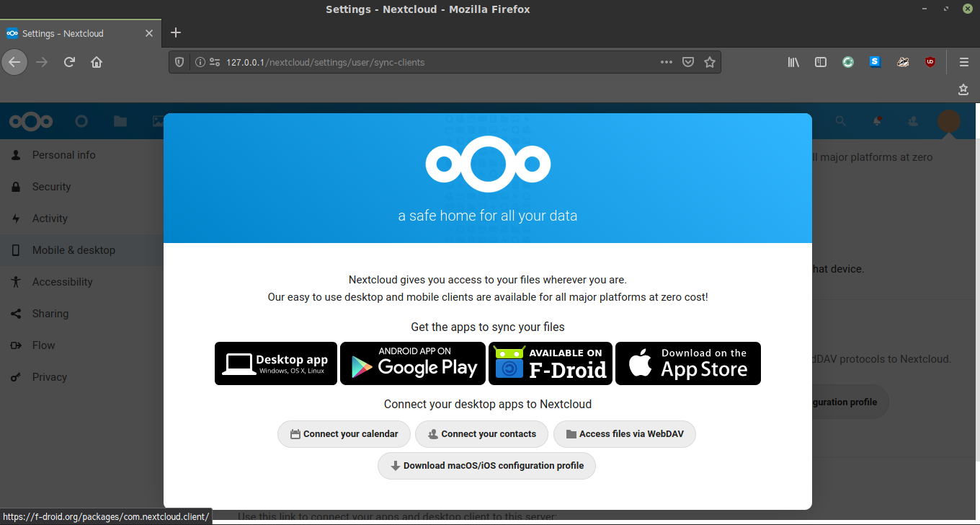Viewport: 980px width, 525px height.
Task: Open the Apple App Store badge
Action: point(688,363)
